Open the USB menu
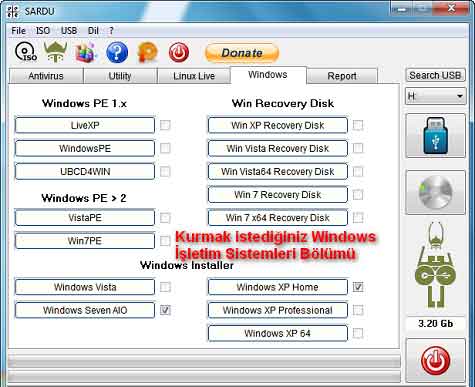The image size is (475, 387). pos(69,31)
